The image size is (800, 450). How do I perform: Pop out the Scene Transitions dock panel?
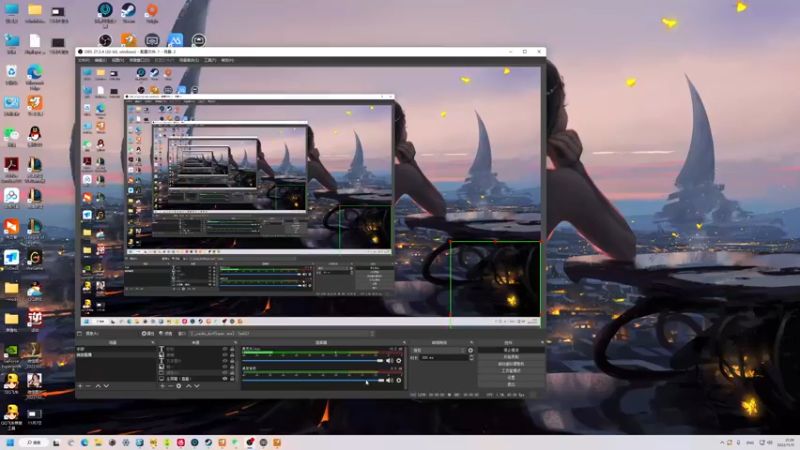pyautogui.click(x=471, y=342)
